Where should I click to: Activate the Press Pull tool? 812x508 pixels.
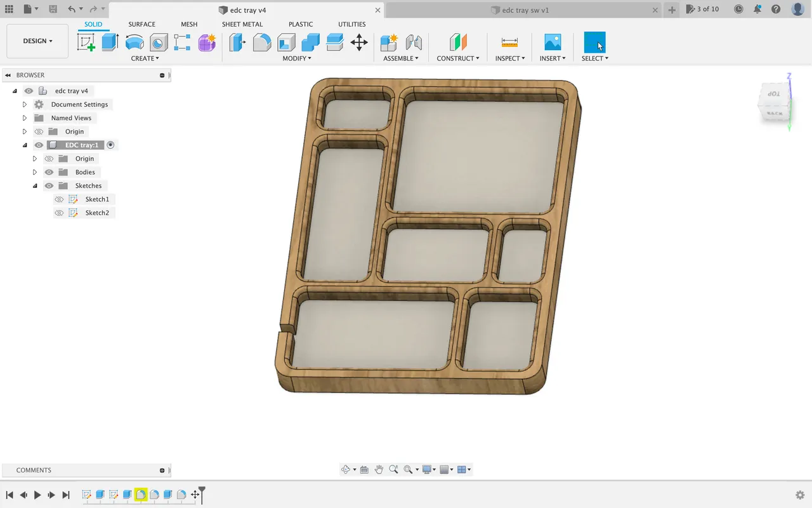point(237,42)
